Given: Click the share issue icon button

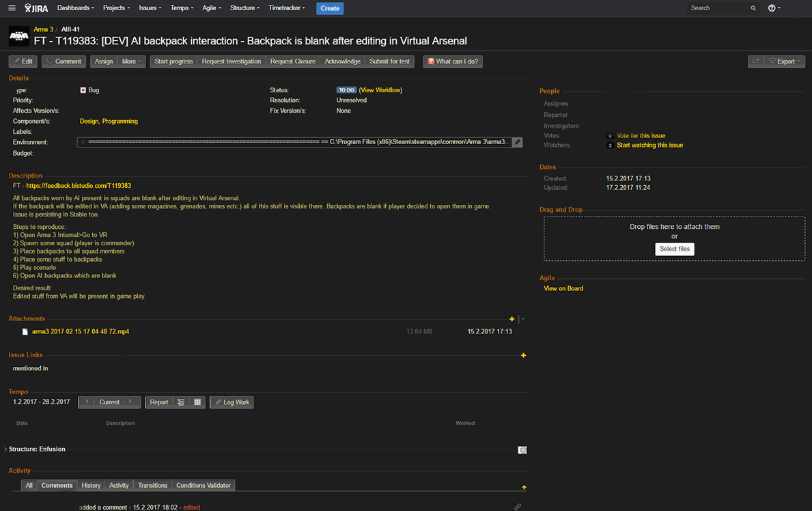Looking at the screenshot, I should (x=755, y=61).
